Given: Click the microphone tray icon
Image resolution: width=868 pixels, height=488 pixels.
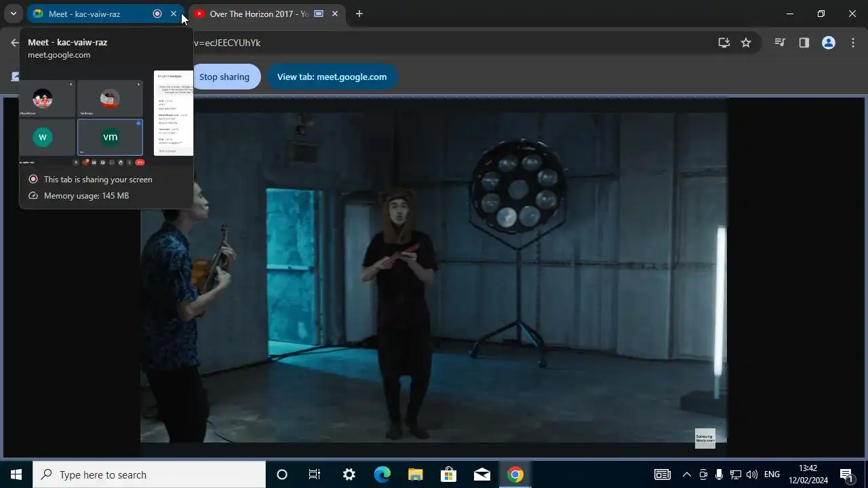Looking at the screenshot, I should pyautogui.click(x=719, y=474).
